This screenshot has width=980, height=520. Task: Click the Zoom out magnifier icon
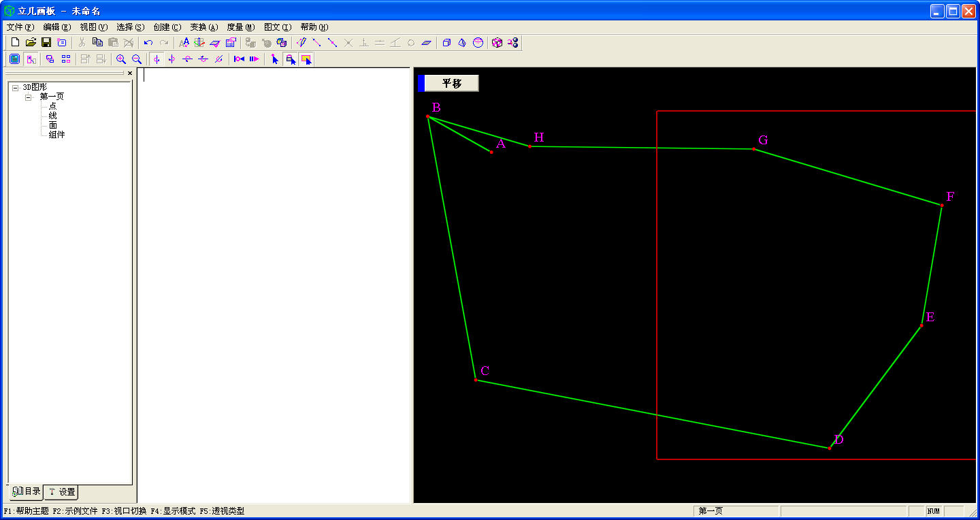coord(137,59)
